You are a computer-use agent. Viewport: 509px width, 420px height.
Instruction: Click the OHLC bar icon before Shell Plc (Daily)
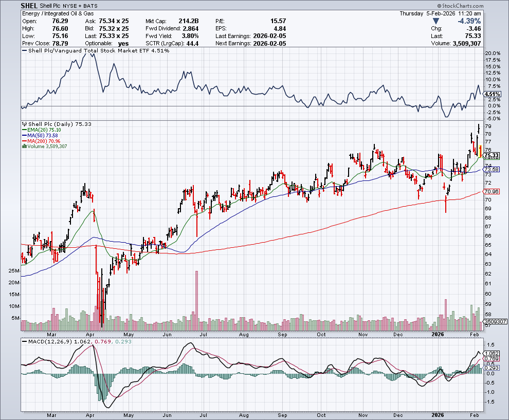pyautogui.click(x=23, y=124)
